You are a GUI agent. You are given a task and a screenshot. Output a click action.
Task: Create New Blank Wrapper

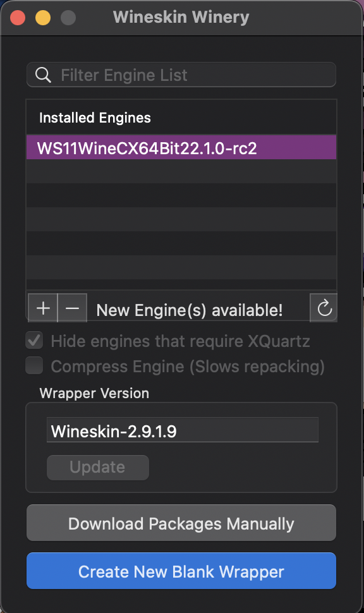coord(181,571)
